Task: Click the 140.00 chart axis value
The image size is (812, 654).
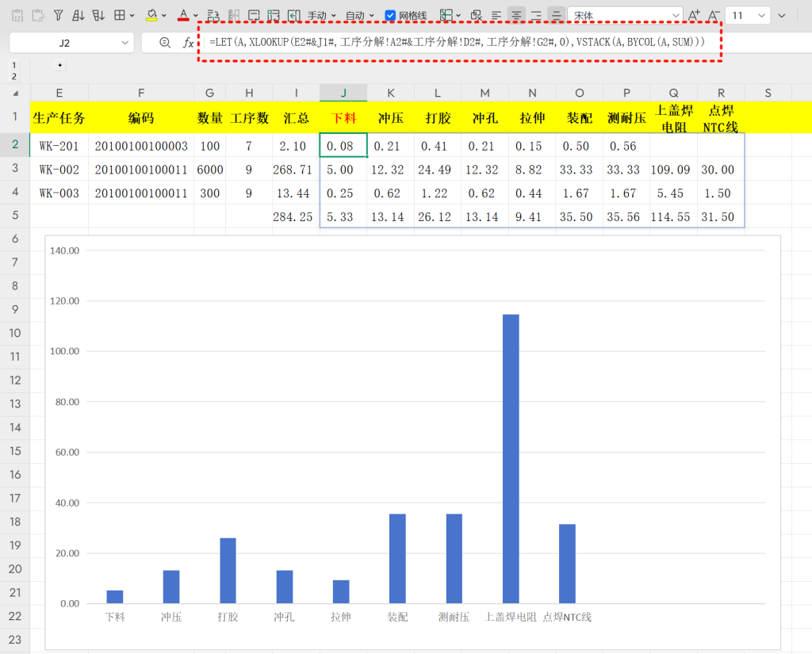Action: [x=65, y=251]
